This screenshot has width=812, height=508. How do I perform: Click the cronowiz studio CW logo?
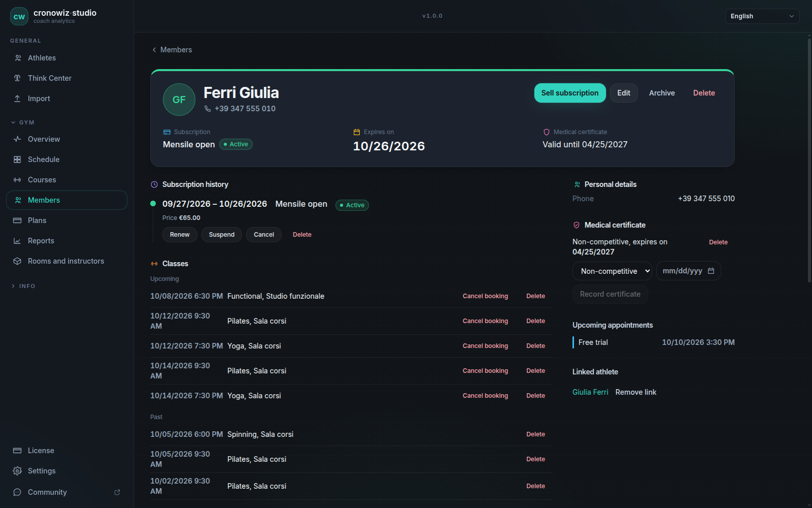[19, 16]
